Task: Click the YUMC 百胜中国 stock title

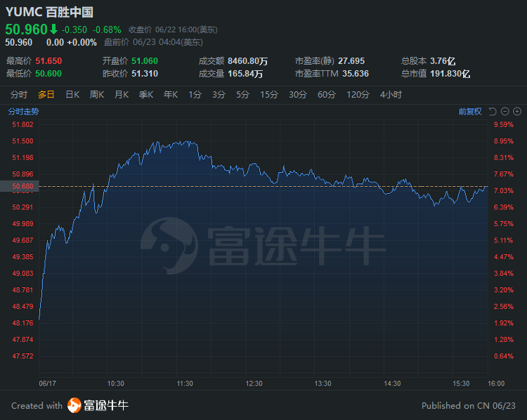Action: click(x=49, y=12)
